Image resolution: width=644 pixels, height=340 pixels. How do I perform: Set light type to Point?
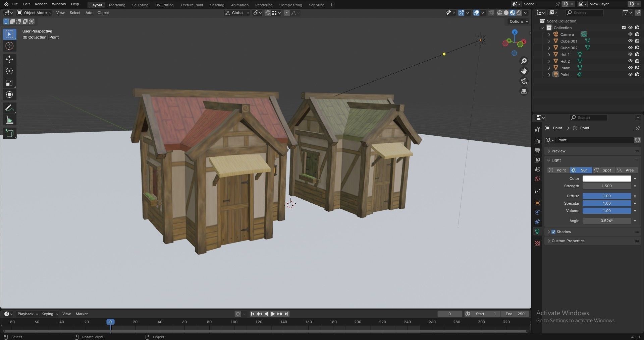coord(558,170)
